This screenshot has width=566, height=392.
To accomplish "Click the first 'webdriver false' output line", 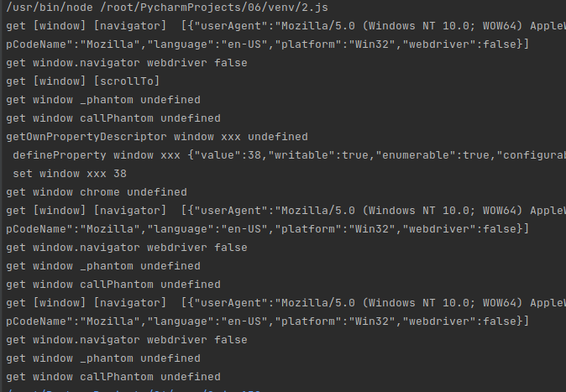I will [x=126, y=63].
